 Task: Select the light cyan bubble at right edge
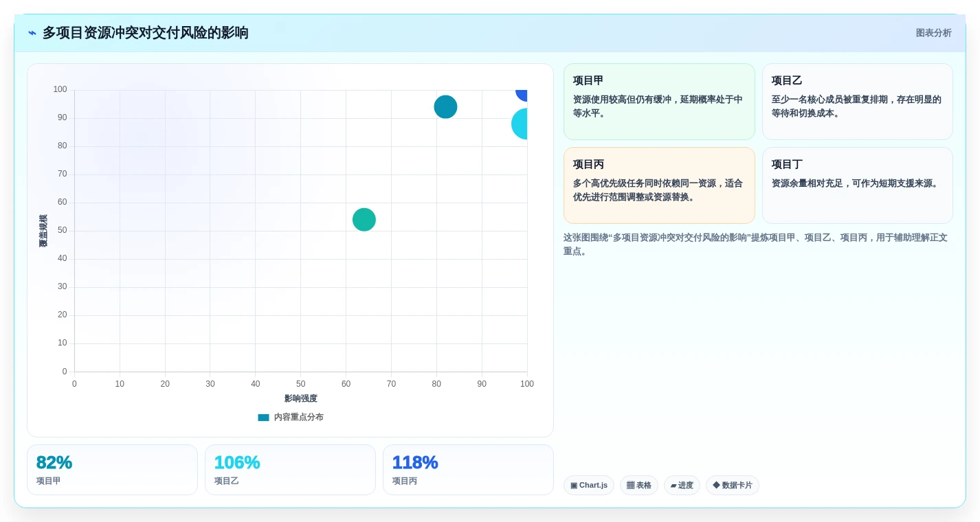[520, 124]
